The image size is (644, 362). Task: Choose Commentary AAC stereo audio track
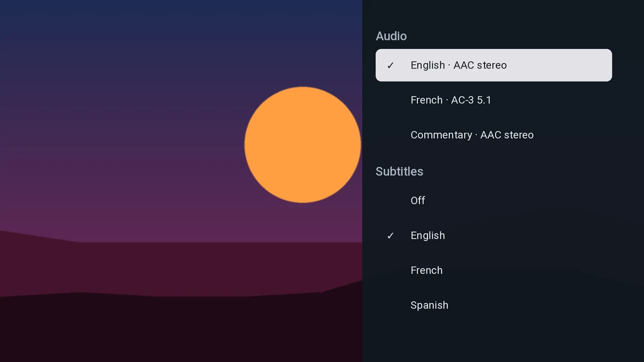tap(494, 135)
